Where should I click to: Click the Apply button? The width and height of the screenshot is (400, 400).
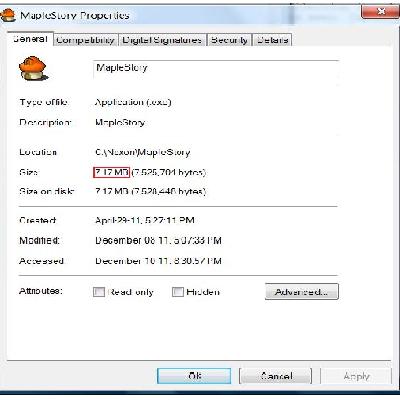(x=356, y=377)
